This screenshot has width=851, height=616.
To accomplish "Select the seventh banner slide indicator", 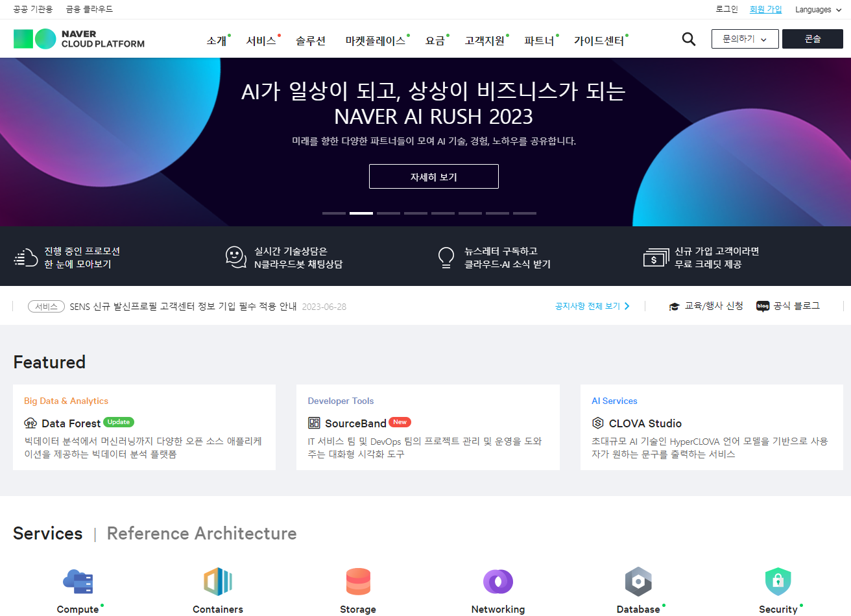I will point(497,213).
